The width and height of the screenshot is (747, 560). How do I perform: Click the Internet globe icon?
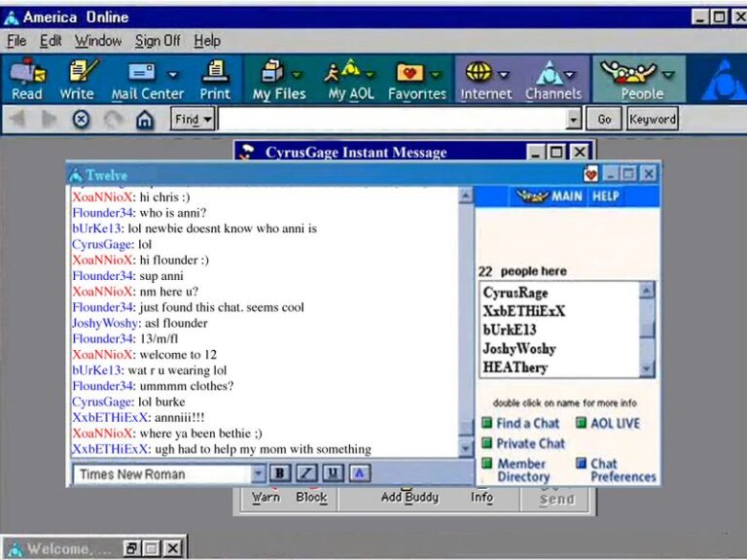pyautogui.click(x=479, y=72)
